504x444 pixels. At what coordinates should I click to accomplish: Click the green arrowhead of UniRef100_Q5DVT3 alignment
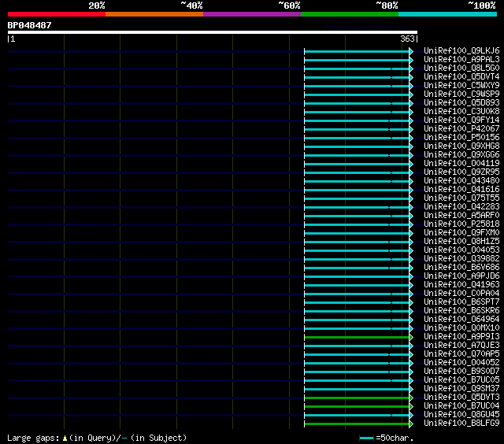pos(411,398)
